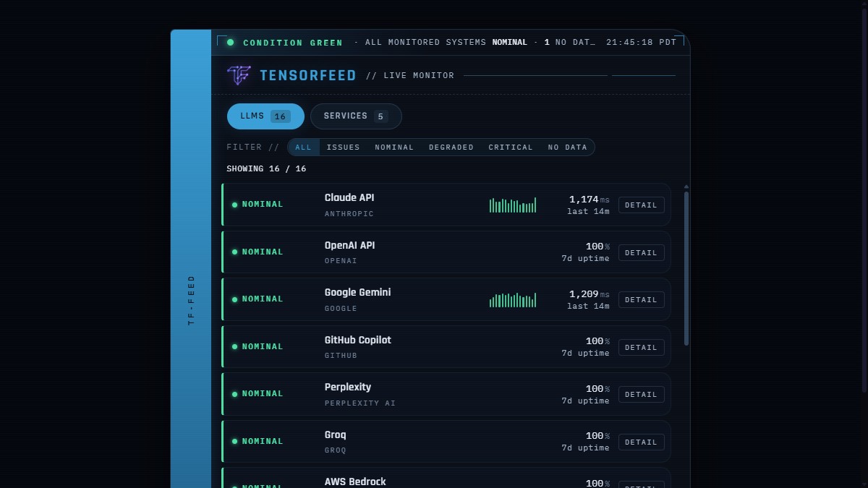Click the Claude API latency sparkline
This screenshot has height=488, width=868.
(x=513, y=205)
